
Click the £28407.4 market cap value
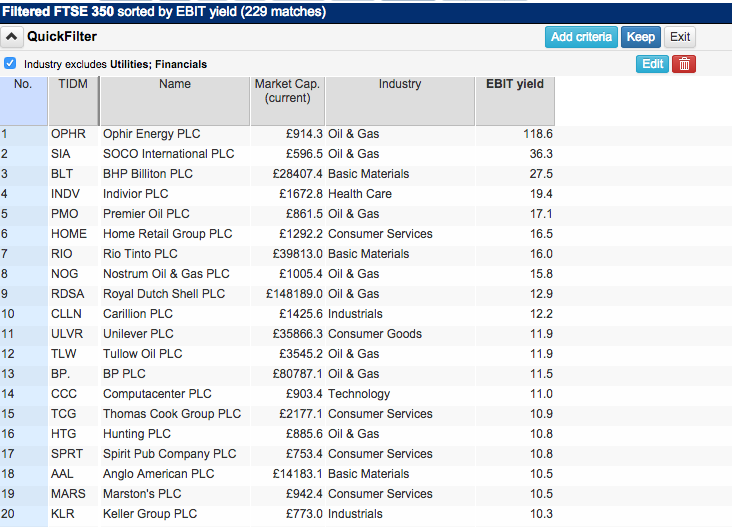coord(298,174)
